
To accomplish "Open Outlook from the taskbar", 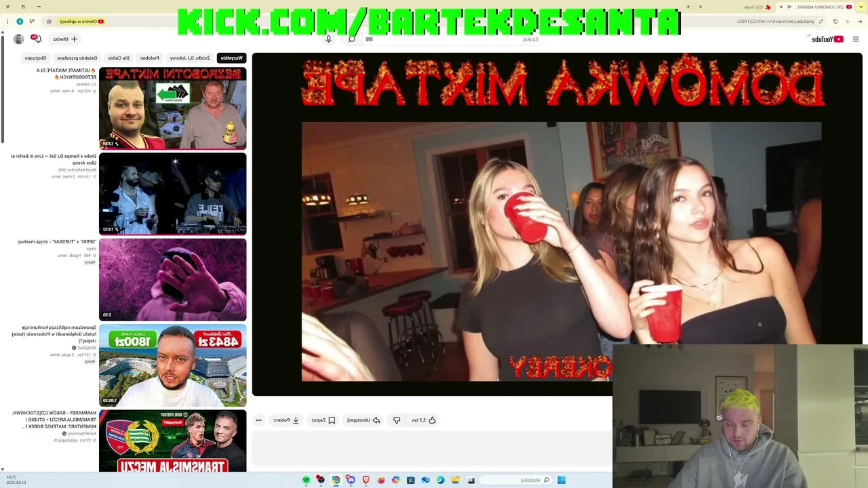I will pos(426,481).
